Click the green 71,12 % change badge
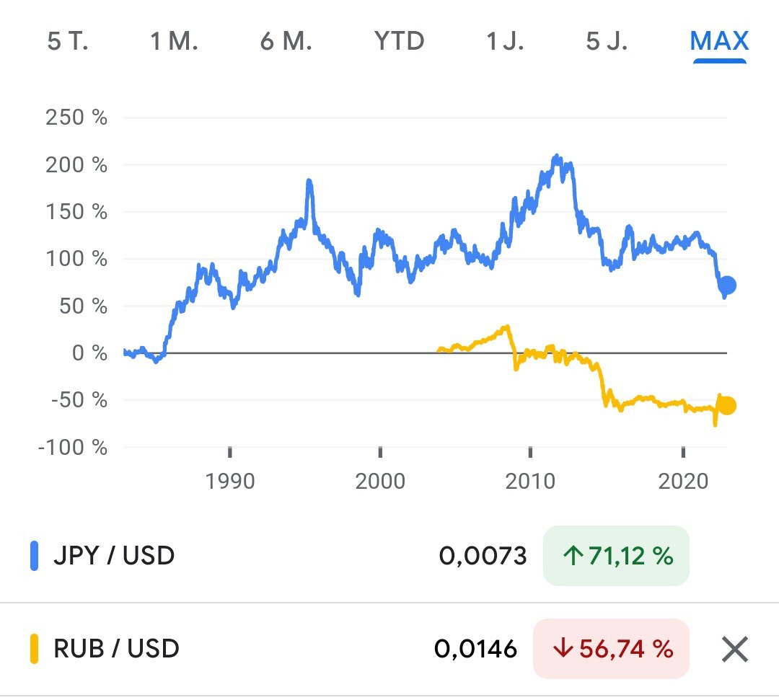 616,556
